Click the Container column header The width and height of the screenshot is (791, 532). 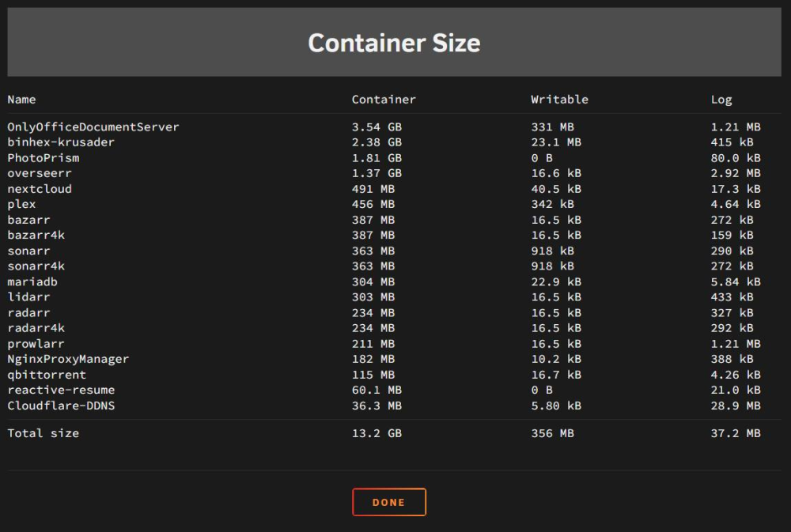[x=384, y=100]
